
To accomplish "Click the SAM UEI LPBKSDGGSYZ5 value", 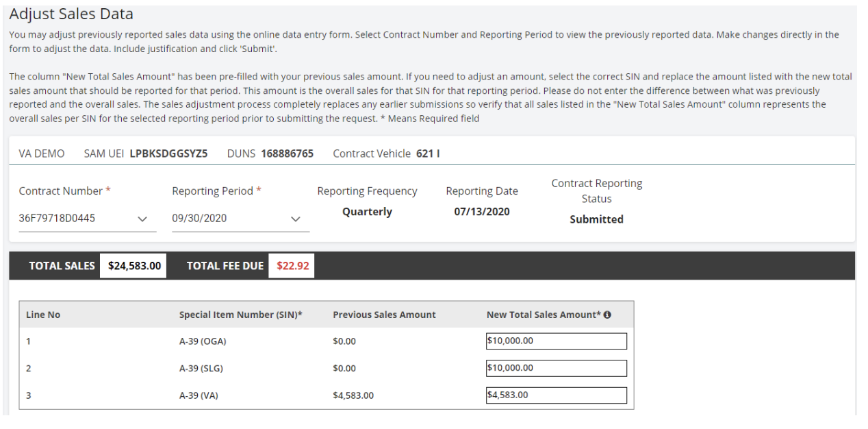I will pos(168,154).
